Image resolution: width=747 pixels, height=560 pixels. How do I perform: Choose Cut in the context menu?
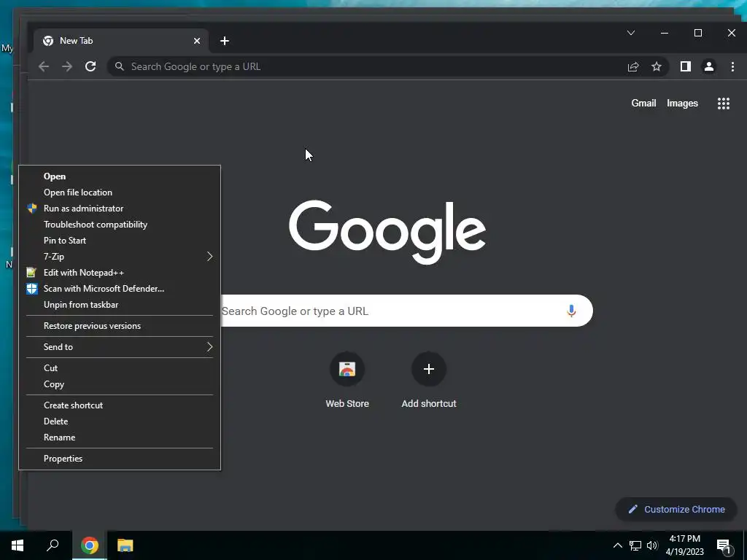point(120,368)
